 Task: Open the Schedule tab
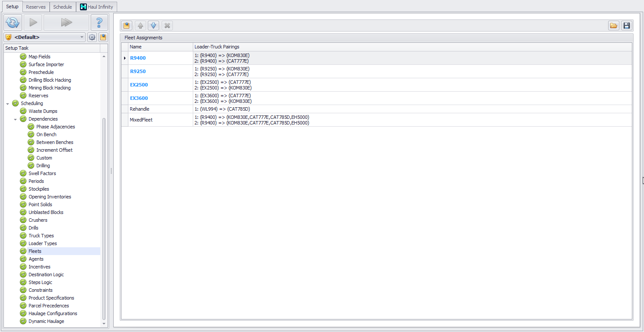pyautogui.click(x=63, y=7)
